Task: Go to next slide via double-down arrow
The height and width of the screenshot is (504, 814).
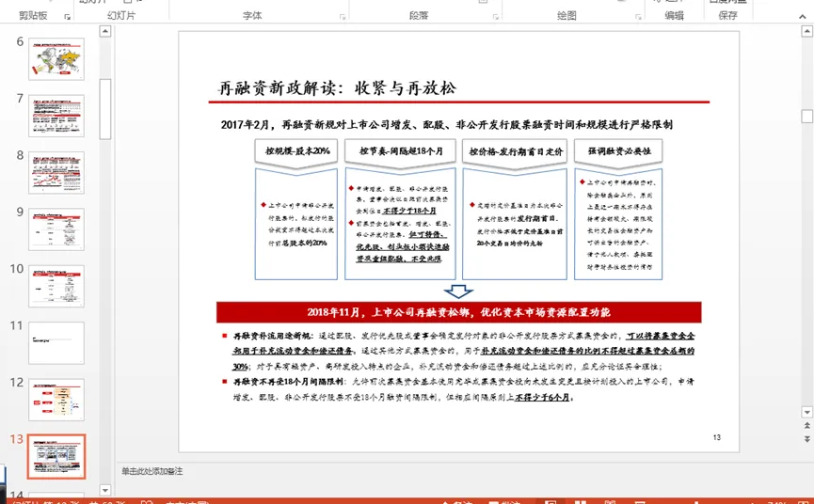Action: [806, 439]
